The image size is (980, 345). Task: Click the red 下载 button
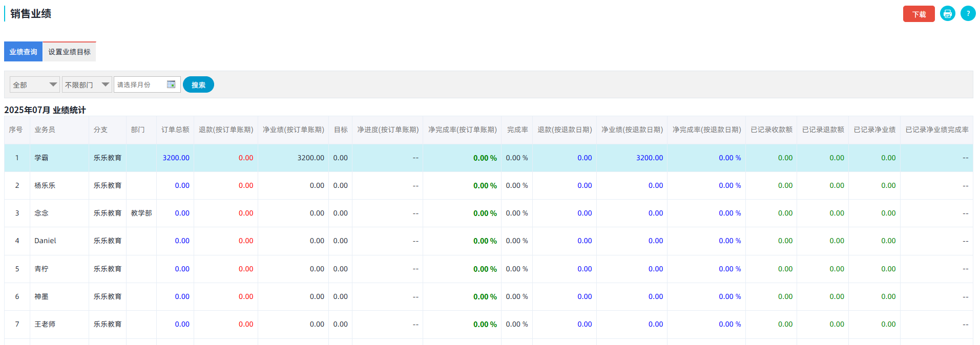click(x=919, y=14)
